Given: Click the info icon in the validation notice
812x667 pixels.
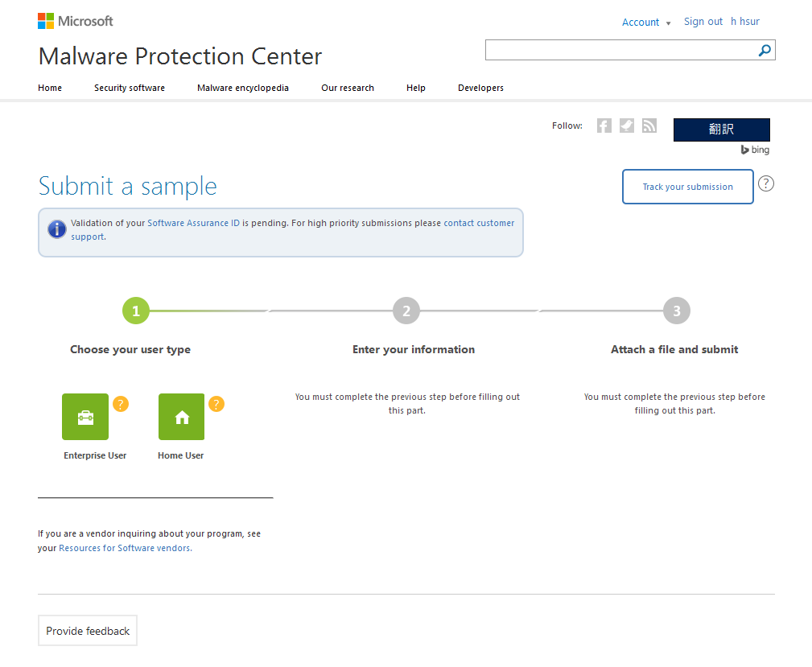Looking at the screenshot, I should click(x=56, y=229).
